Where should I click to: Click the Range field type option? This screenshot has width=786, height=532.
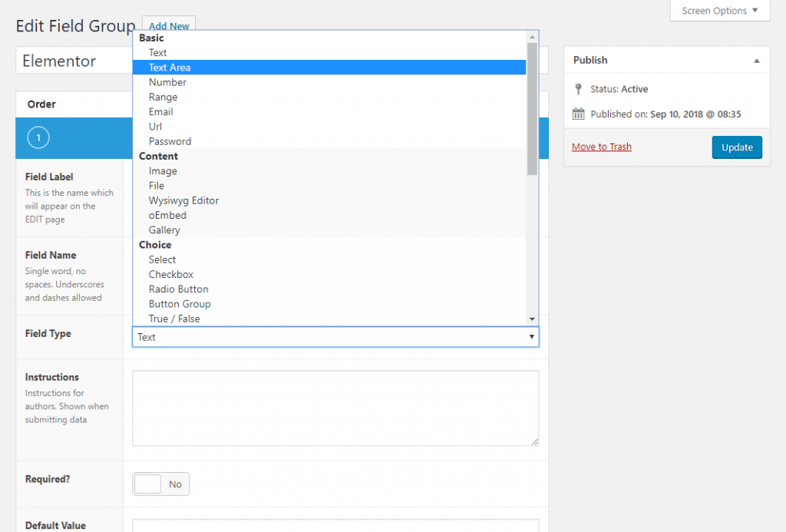point(163,97)
